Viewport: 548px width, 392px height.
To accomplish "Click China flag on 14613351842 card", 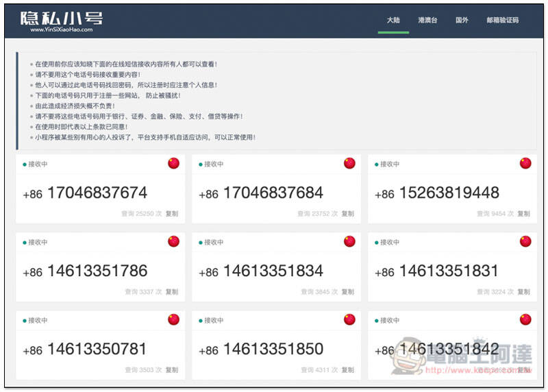I will pyautogui.click(x=525, y=319).
